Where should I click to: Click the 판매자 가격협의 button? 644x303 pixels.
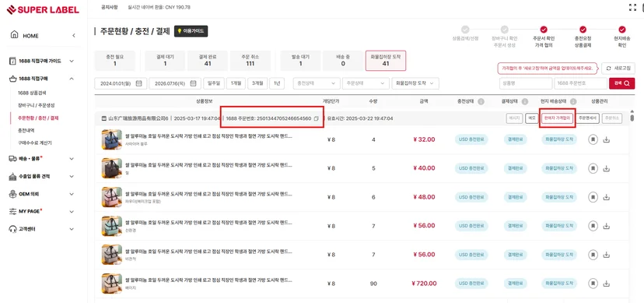pyautogui.click(x=558, y=118)
